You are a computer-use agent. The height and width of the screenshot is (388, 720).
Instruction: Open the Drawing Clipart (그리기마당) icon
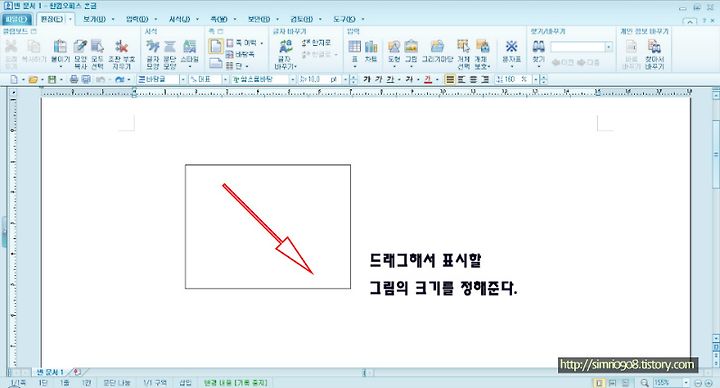[437, 47]
